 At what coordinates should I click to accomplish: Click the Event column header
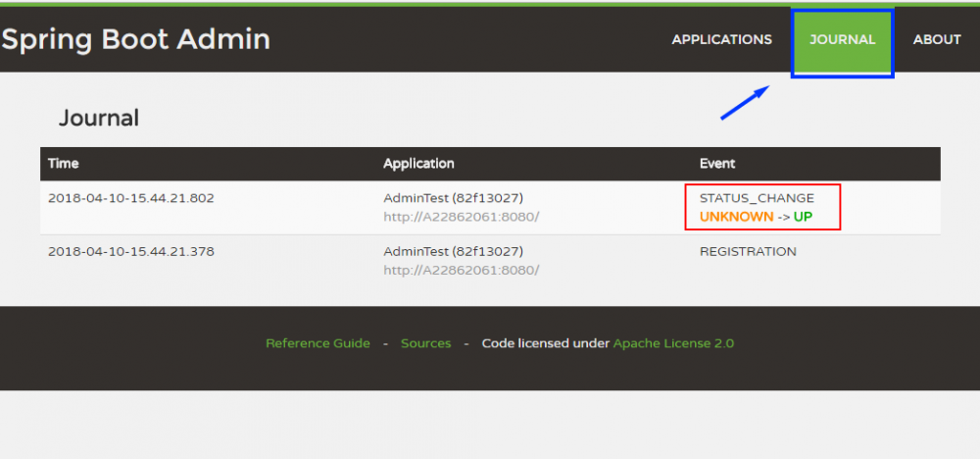[x=717, y=164]
